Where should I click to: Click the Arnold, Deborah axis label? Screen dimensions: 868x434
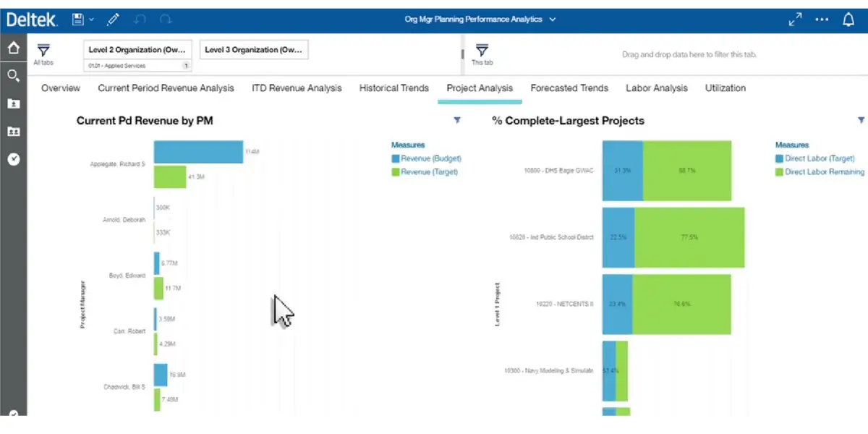[124, 219]
